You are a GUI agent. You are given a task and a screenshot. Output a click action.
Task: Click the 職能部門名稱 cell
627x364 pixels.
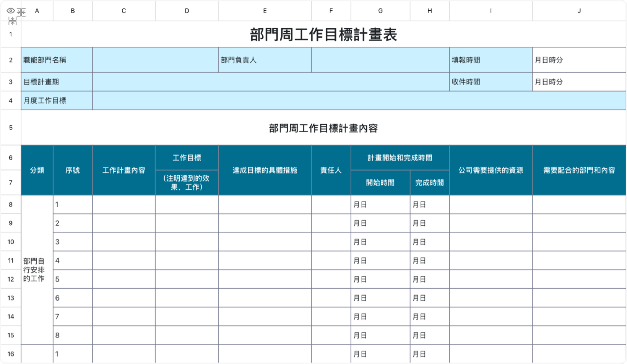click(x=57, y=60)
